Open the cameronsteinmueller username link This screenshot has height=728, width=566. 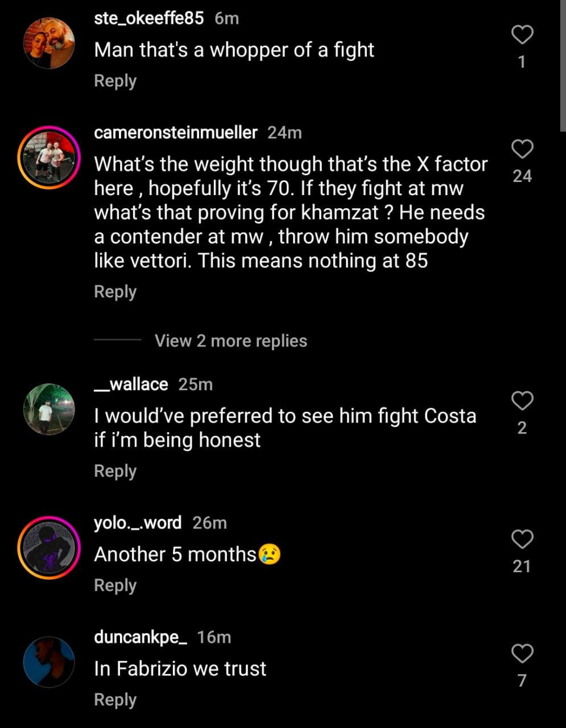click(x=175, y=133)
